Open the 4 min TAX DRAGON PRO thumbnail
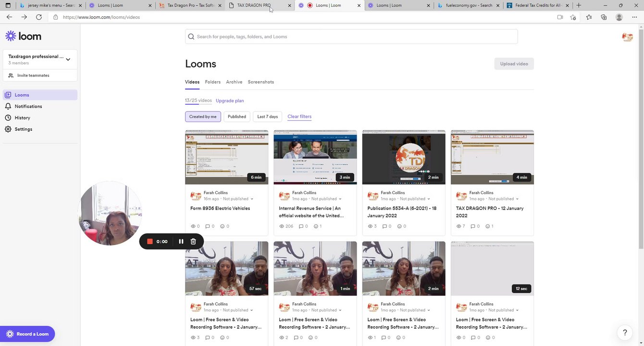The image size is (644, 346). (492, 157)
